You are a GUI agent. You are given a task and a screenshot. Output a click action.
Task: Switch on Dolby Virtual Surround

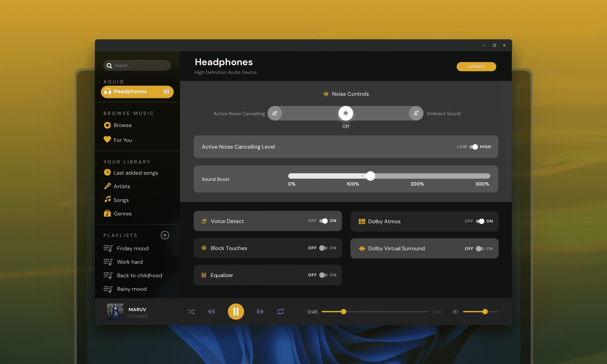[480, 248]
